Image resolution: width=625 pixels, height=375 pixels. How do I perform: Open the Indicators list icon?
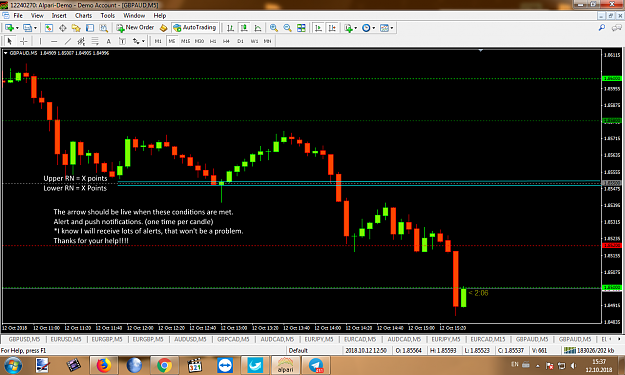[x=348, y=28]
